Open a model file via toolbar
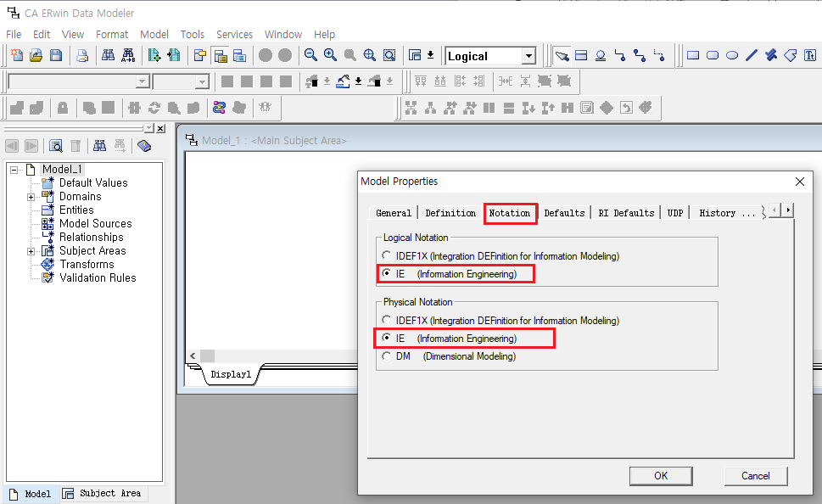 36,55
